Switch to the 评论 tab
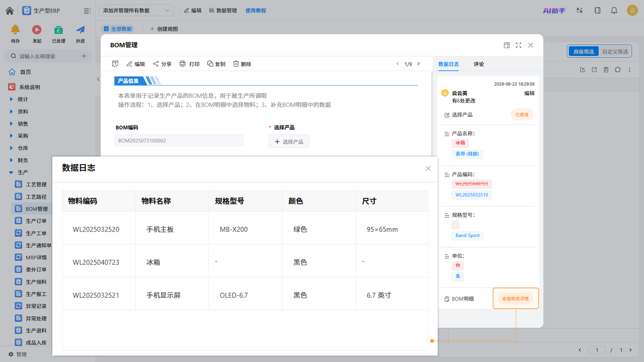The image size is (644, 362). [479, 64]
